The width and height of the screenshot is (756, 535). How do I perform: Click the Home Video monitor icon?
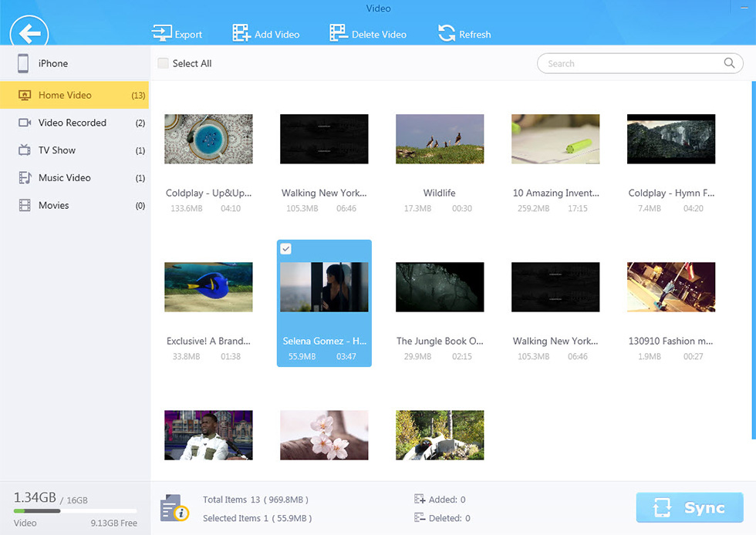(25, 95)
